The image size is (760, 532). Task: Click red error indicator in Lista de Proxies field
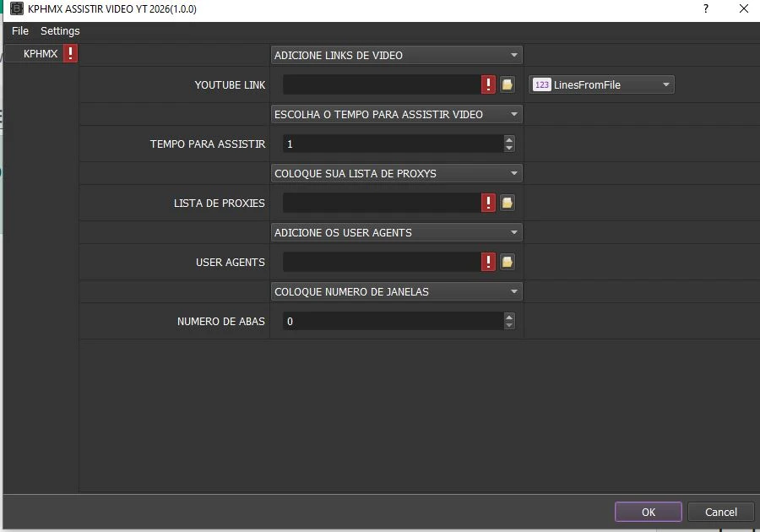[488, 203]
